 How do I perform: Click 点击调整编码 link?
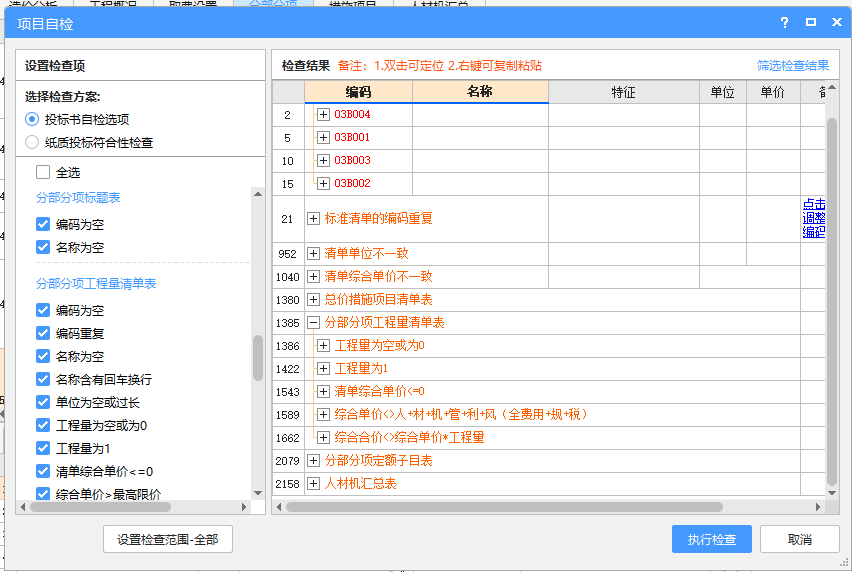[x=813, y=218]
